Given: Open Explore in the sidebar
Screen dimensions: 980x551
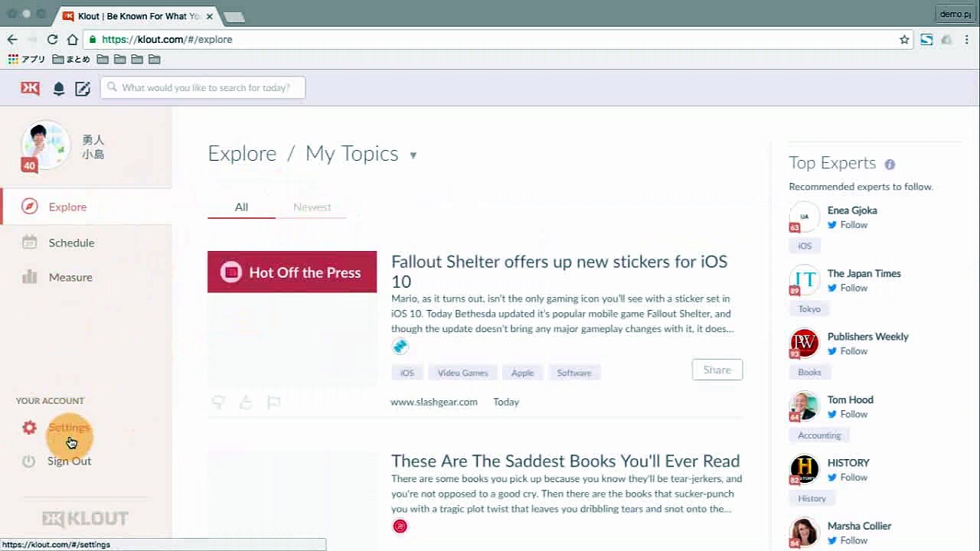Looking at the screenshot, I should 86,207.
